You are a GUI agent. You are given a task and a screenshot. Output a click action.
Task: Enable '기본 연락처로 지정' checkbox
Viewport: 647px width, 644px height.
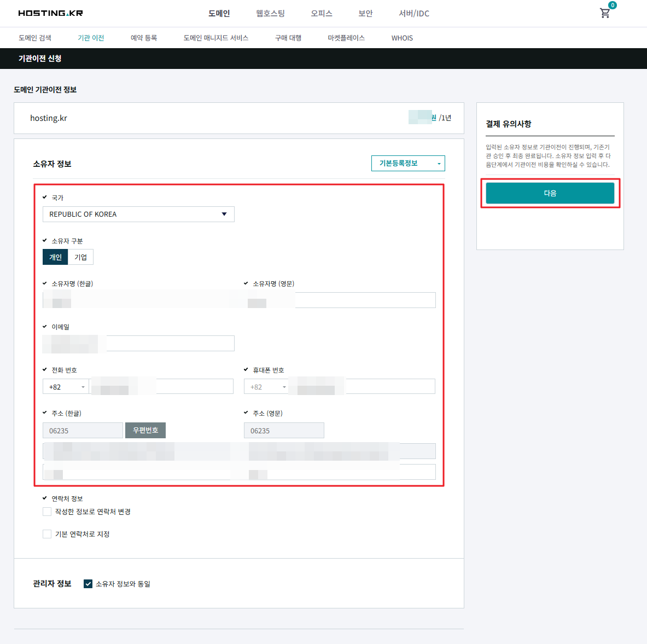(47, 534)
